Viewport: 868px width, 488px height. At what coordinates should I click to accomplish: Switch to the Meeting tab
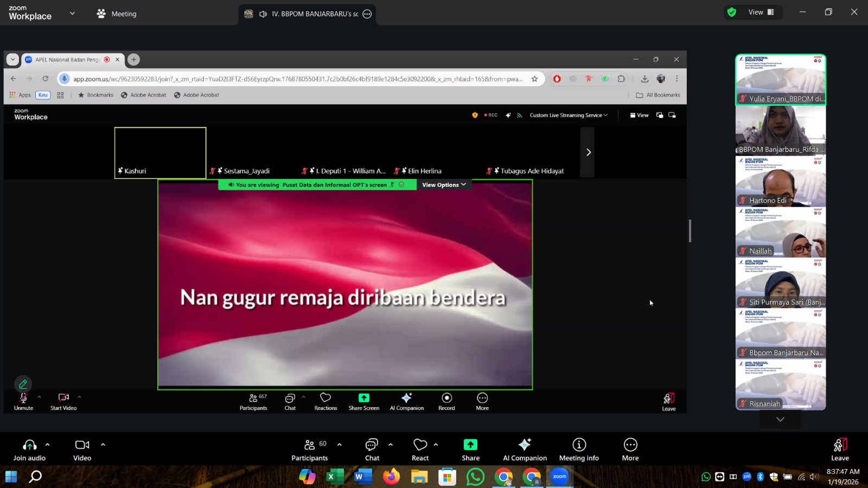117,14
